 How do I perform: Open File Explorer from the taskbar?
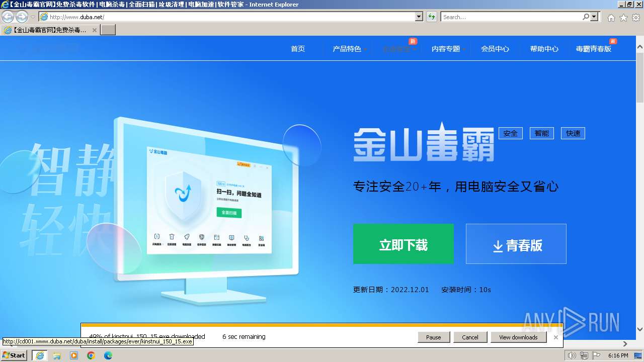click(x=57, y=355)
